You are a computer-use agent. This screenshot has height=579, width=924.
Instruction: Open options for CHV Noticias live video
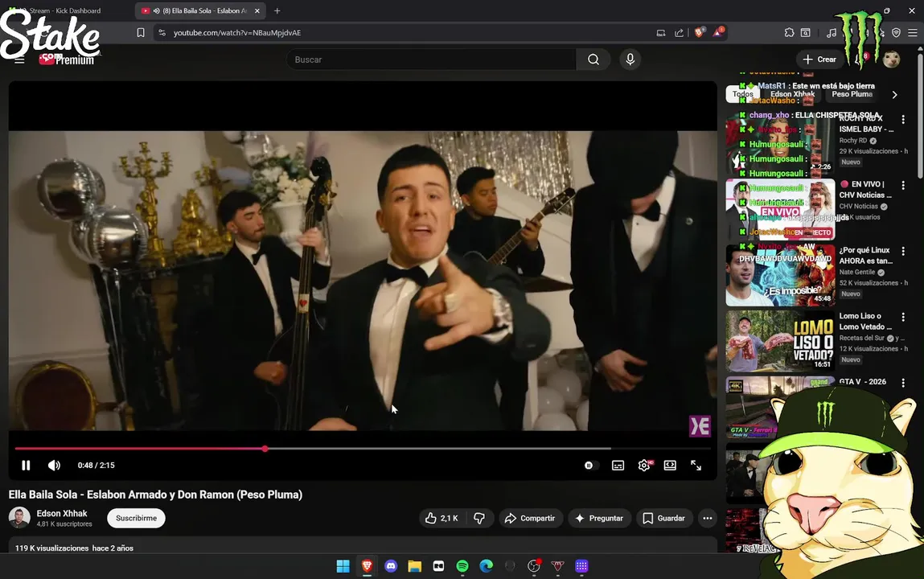(x=903, y=186)
